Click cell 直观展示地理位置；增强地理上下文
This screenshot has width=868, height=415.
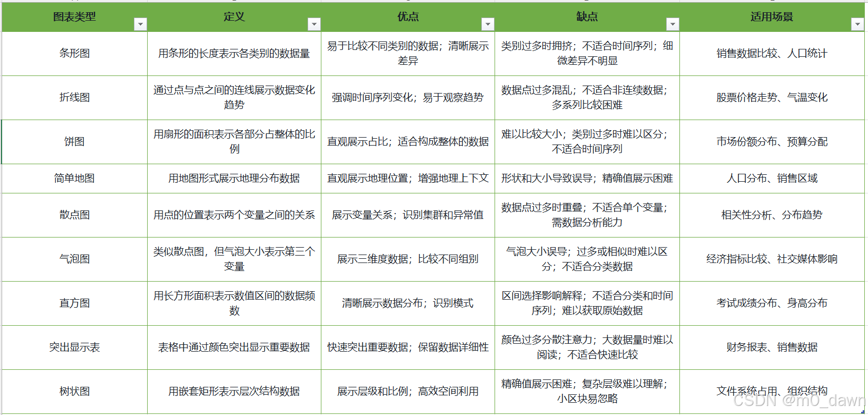[408, 179]
